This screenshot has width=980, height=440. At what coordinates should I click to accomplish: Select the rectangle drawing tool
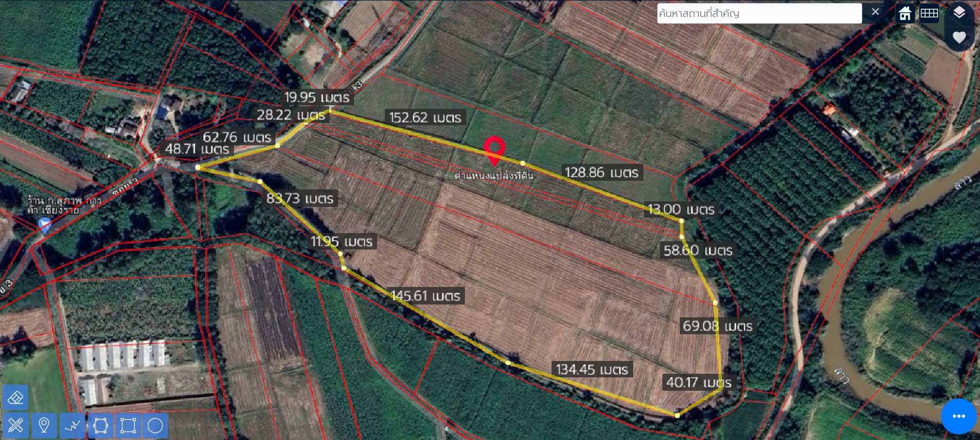(x=128, y=425)
